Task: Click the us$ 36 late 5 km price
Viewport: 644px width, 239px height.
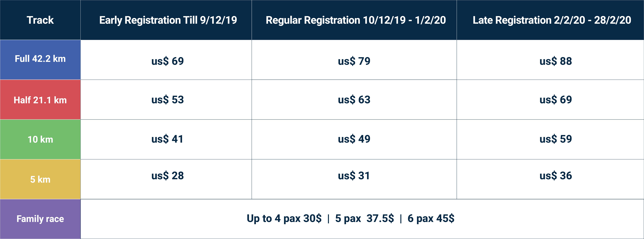Action: (555, 176)
